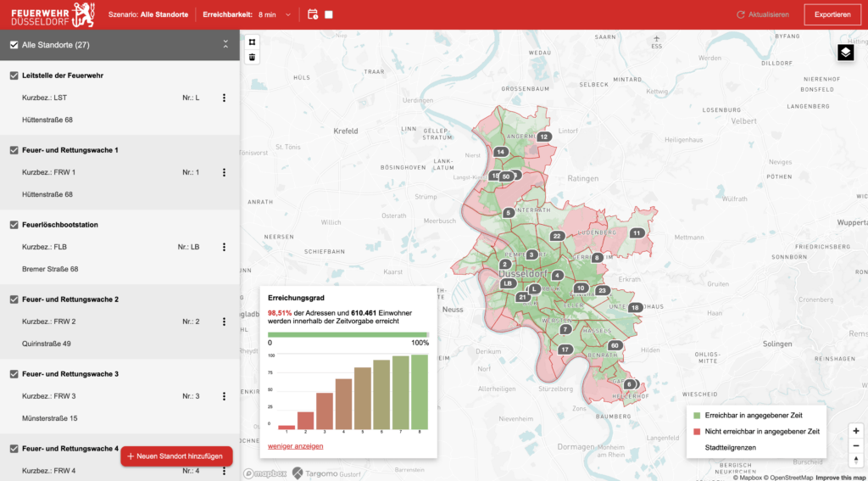
Task: Uncheck Alle Standorte checkbox
Action: (x=14, y=45)
